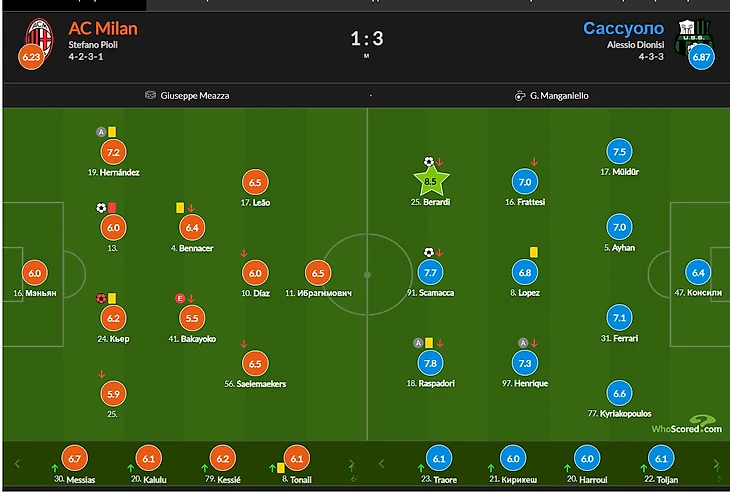Click Ибрагимович's 6.5 rating circle
730x492 pixels.
pos(318,273)
